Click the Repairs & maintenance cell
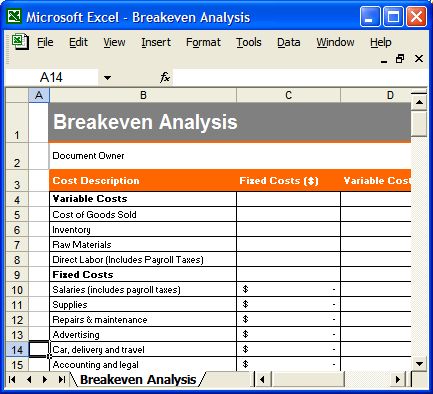Image resolution: width=433 pixels, height=394 pixels. point(143,319)
